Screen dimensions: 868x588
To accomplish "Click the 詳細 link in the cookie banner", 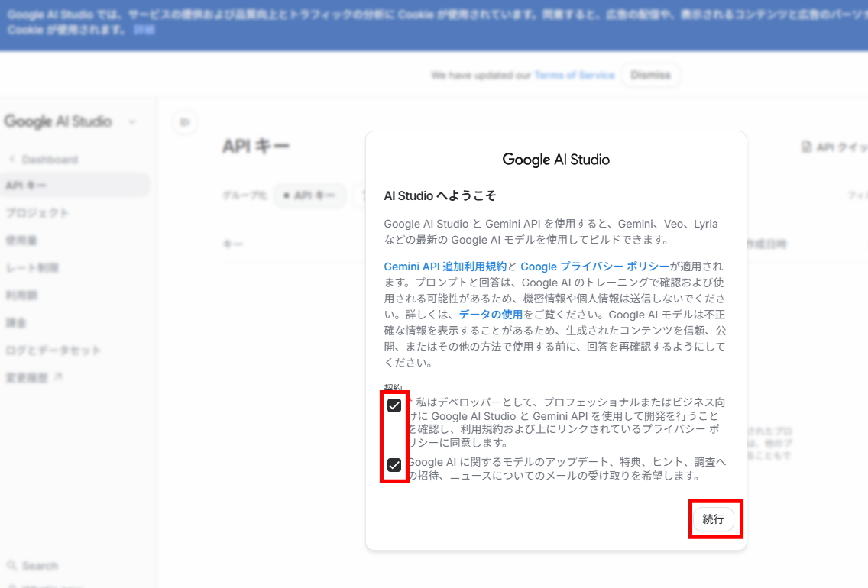I will tap(144, 29).
